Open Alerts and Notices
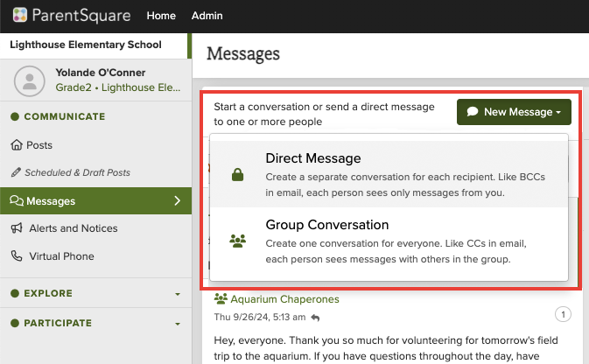The height and width of the screenshot is (364, 589). click(74, 228)
